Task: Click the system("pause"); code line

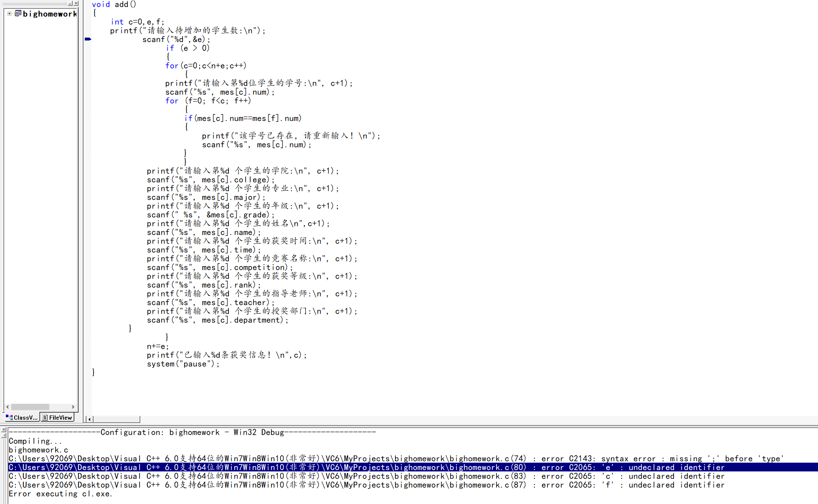Action: [183, 364]
